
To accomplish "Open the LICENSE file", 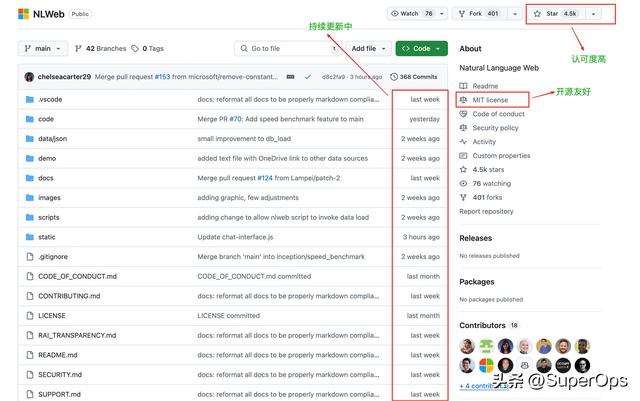I will [x=51, y=315].
